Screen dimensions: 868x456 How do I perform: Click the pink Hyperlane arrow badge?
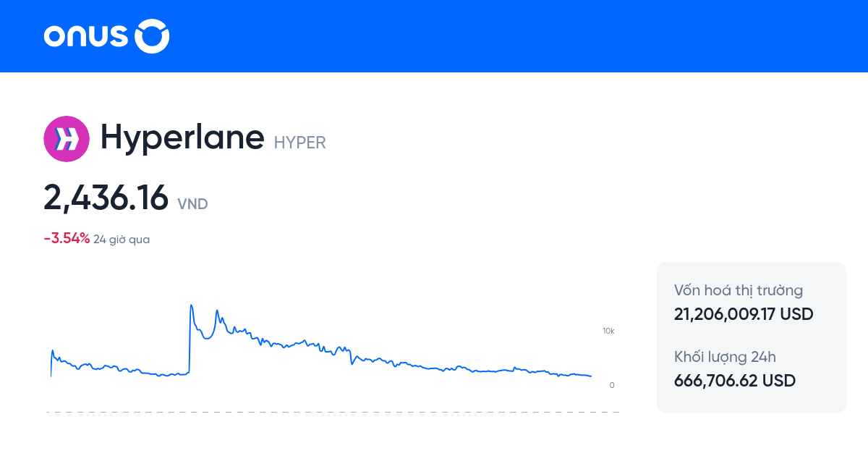coord(67,138)
